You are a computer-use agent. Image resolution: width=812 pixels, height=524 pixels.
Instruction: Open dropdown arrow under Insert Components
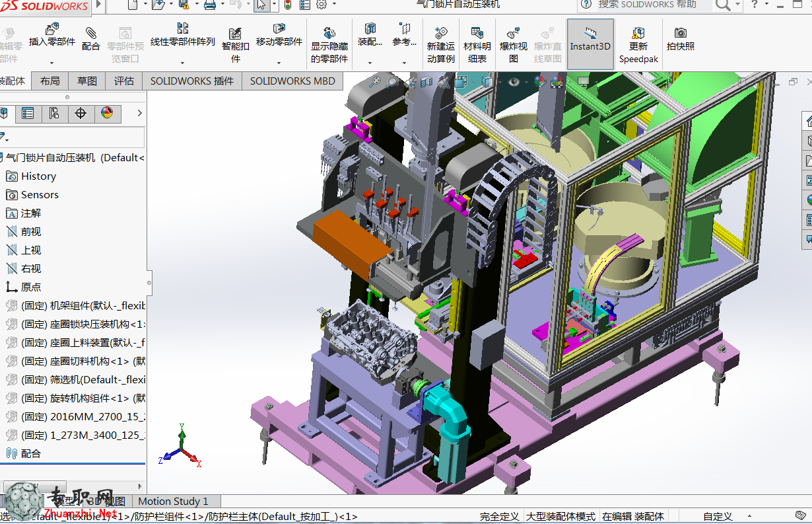point(52,63)
